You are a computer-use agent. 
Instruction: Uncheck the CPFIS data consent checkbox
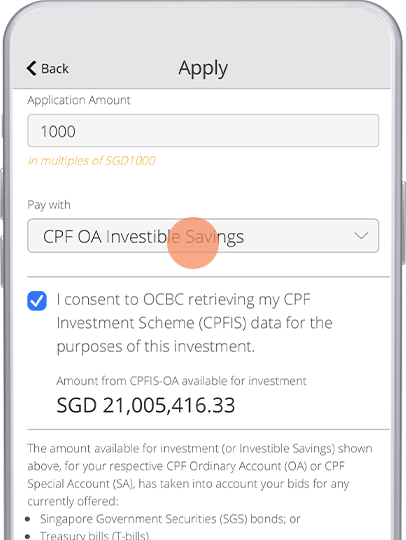(37, 301)
